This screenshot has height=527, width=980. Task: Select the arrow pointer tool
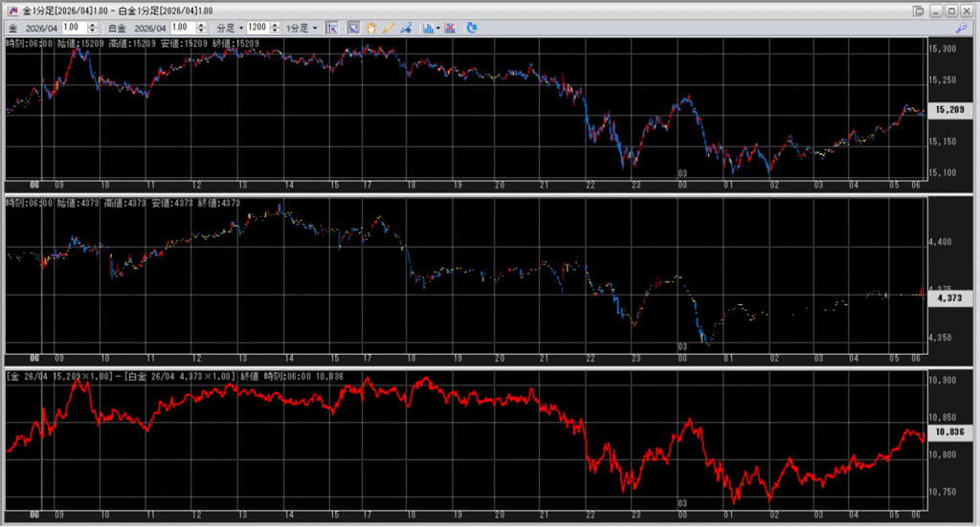pos(353,28)
